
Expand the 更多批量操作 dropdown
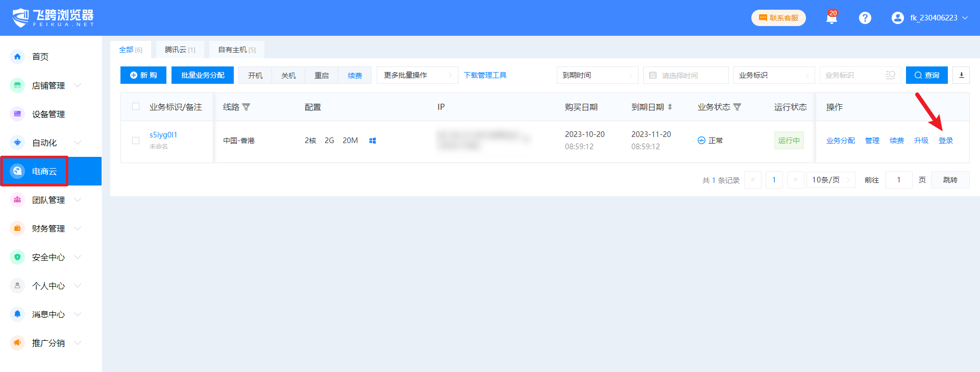click(417, 75)
